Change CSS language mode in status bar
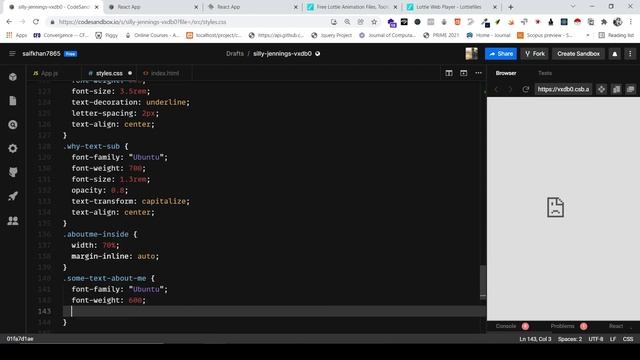 [628, 339]
